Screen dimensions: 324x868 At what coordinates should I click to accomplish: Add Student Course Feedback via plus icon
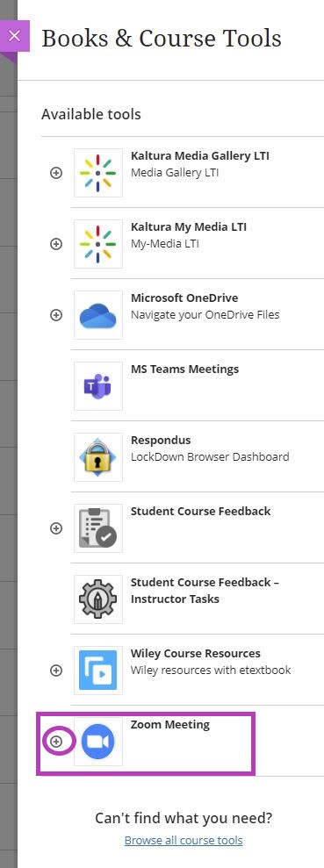point(56,528)
